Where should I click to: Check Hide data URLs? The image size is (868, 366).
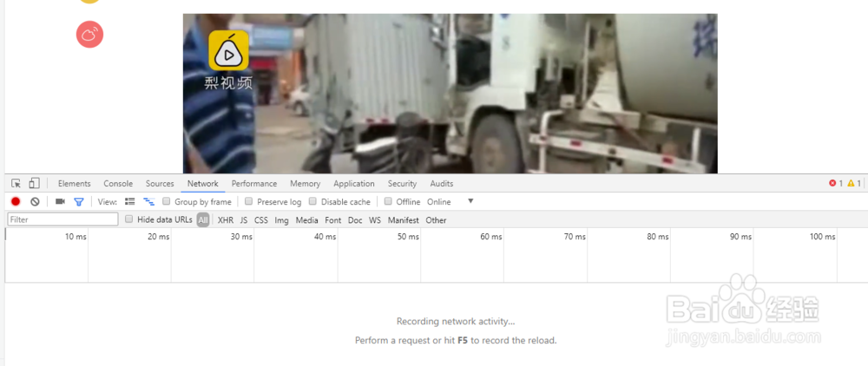[129, 219]
